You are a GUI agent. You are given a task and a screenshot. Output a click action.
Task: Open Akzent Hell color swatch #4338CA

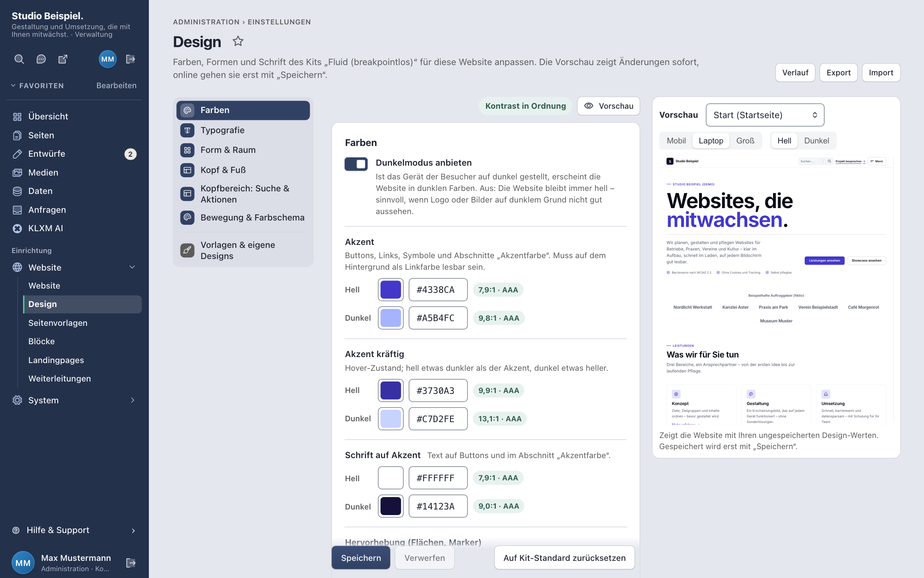391,289
